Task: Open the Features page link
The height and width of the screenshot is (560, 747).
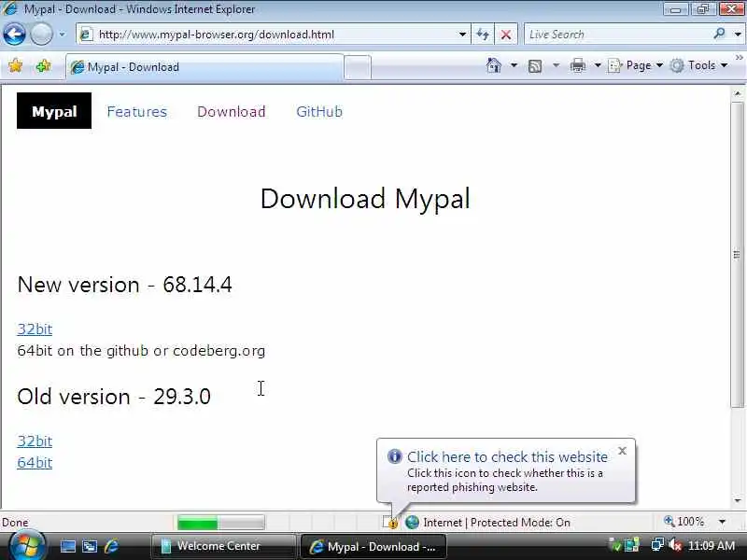Action: tap(136, 111)
